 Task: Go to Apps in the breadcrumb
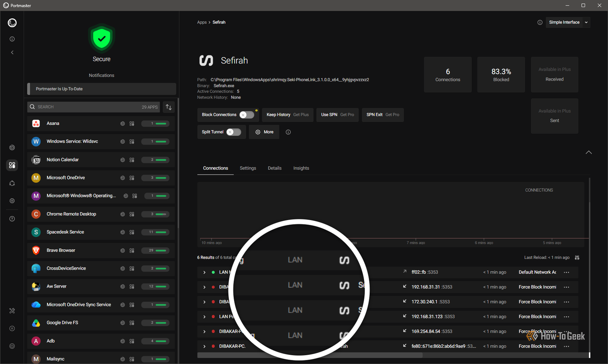202,22
